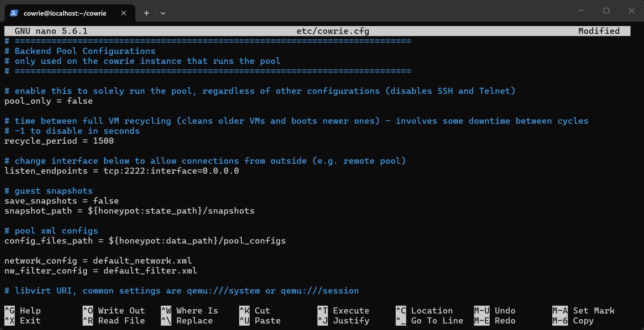Click the PowerShell icon on the terminal tab

14,13
